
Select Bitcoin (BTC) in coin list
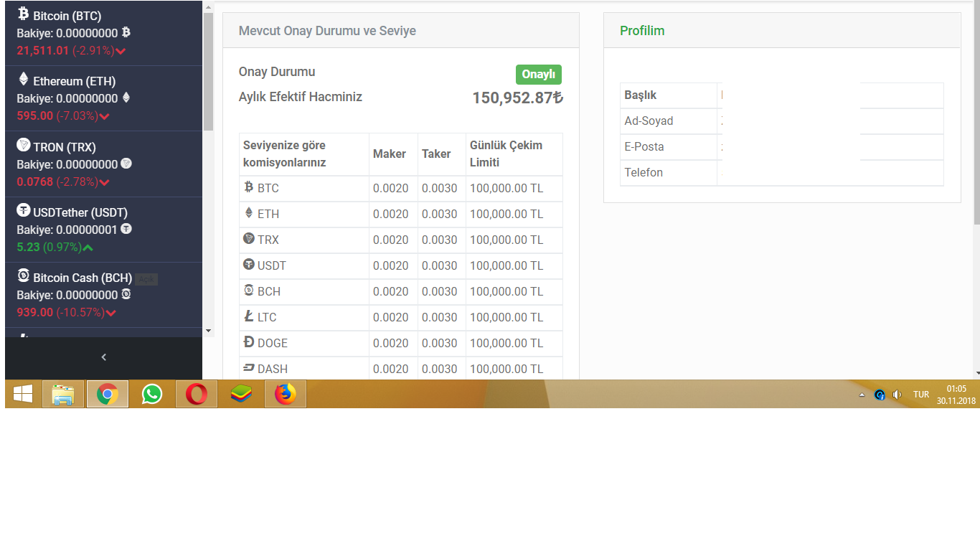click(x=67, y=16)
